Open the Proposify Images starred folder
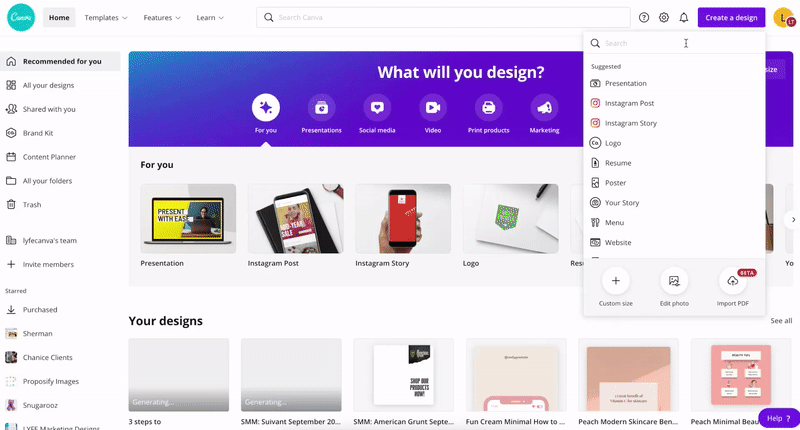This screenshot has width=800, height=430. 60,382
